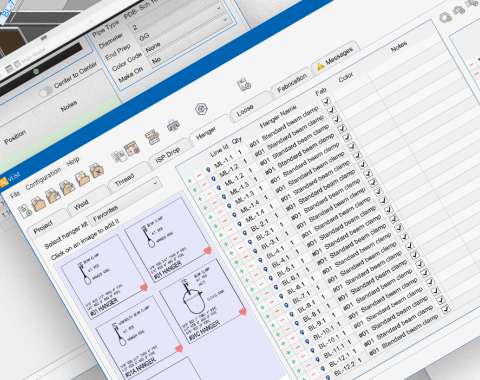
Task: Click the green plus in the ML-1.1 row
Action: (x=190, y=181)
